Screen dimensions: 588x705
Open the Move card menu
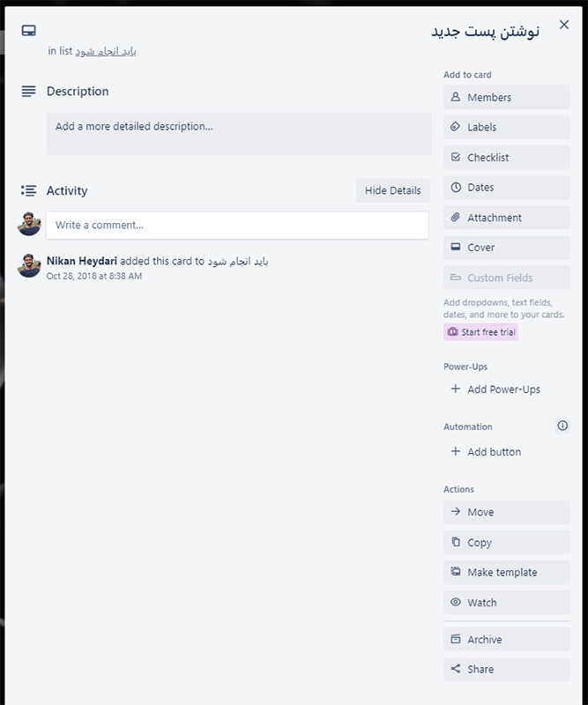507,512
